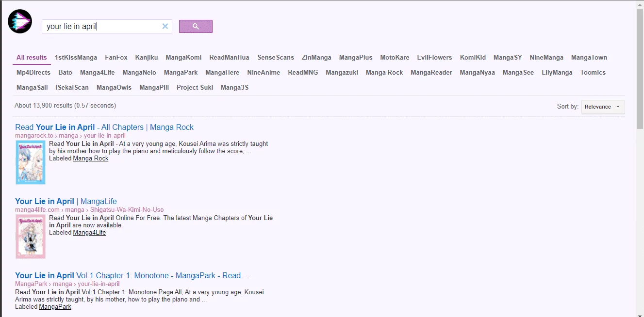
Task: Switch to the Project Suki tab
Action: click(195, 87)
